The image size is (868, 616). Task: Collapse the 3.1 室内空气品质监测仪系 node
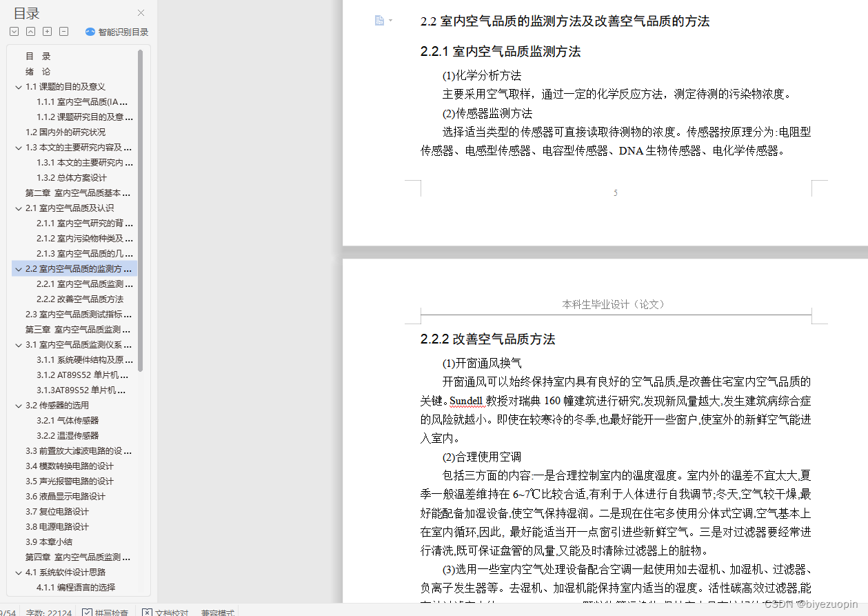tap(19, 345)
